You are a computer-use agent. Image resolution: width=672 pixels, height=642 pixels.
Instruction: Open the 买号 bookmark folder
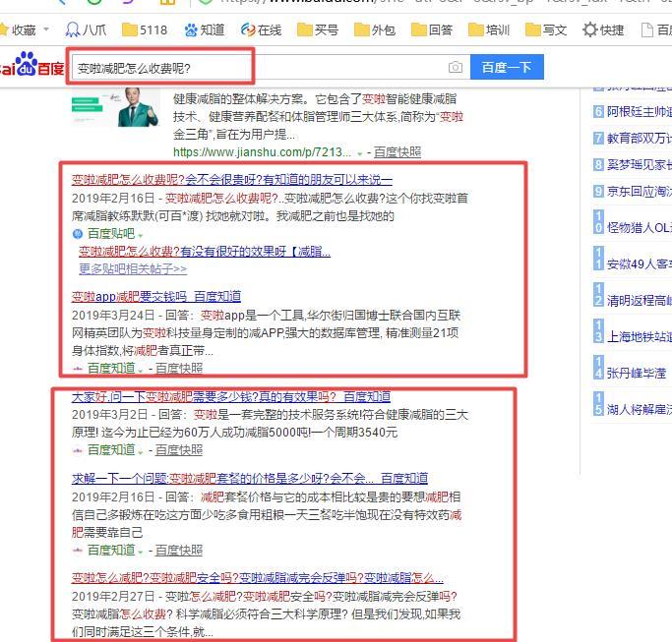tap(318, 29)
